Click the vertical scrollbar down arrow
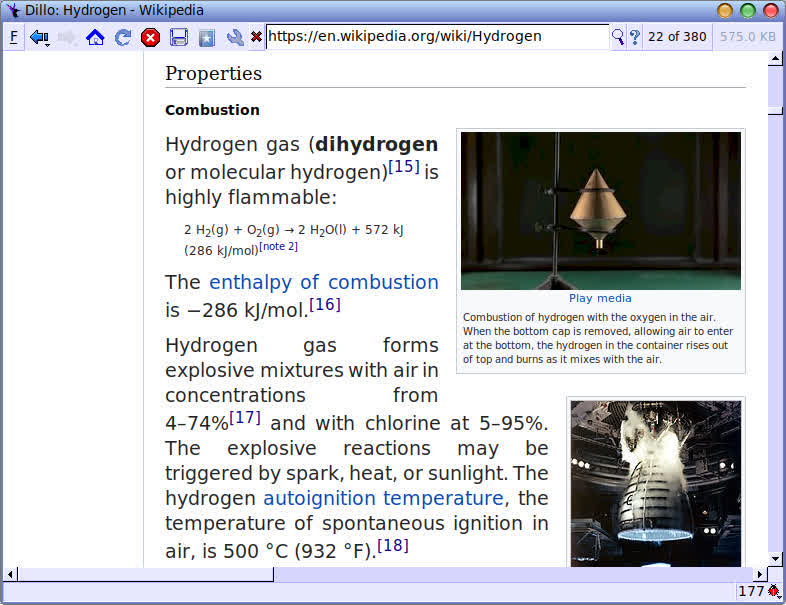The height and width of the screenshot is (605, 786). [x=775, y=558]
